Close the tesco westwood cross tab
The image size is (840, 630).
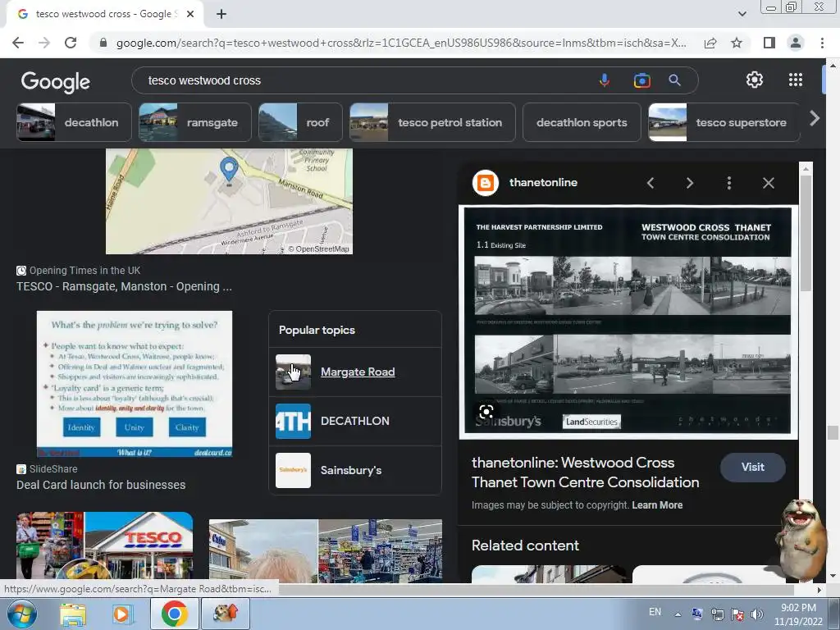pos(190,14)
